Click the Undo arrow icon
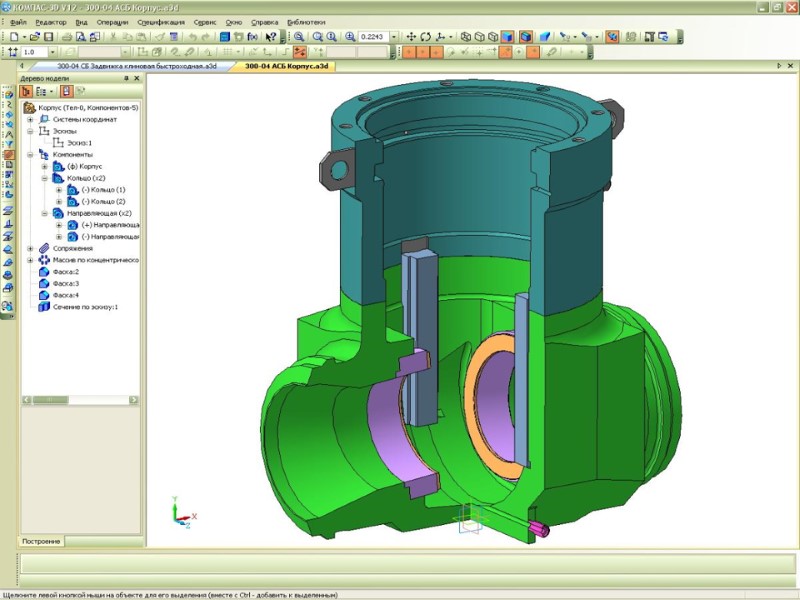Viewport: 800px width, 600px height. (193, 37)
